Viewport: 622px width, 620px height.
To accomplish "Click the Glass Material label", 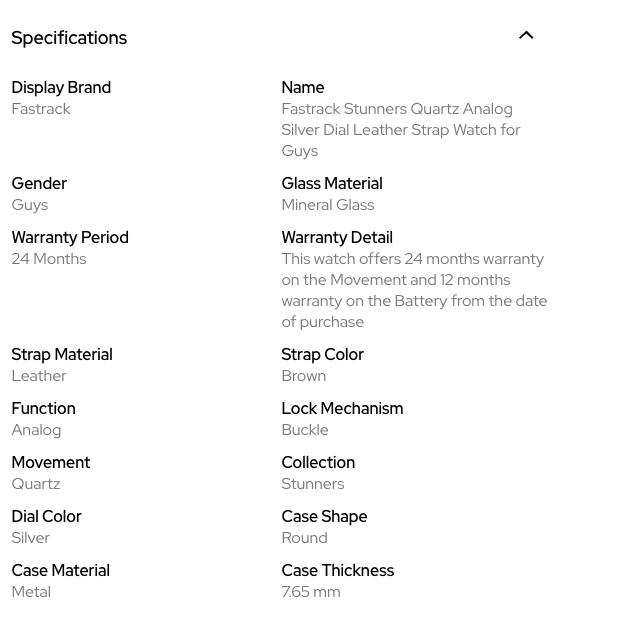I will [332, 184].
